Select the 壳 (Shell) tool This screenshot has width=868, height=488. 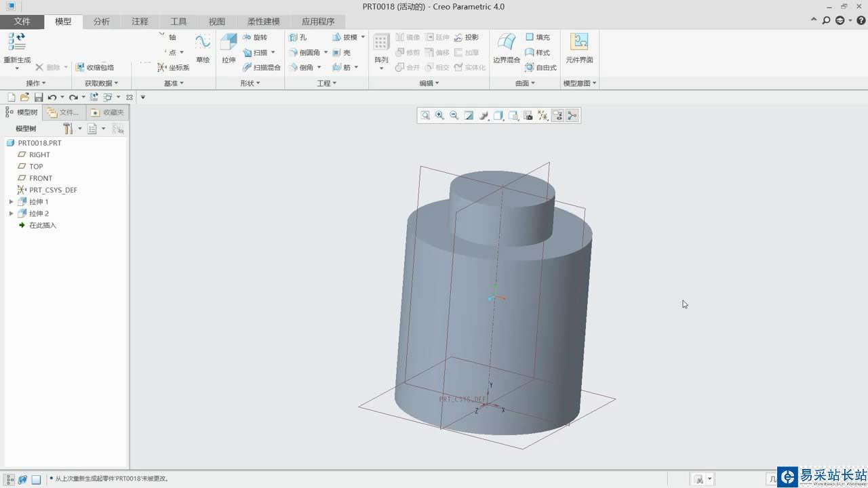[342, 52]
